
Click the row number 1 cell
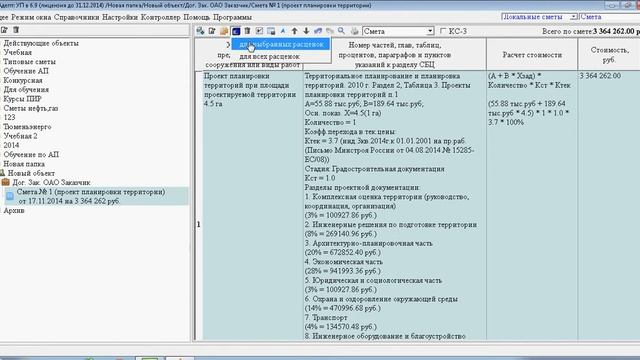(199, 224)
